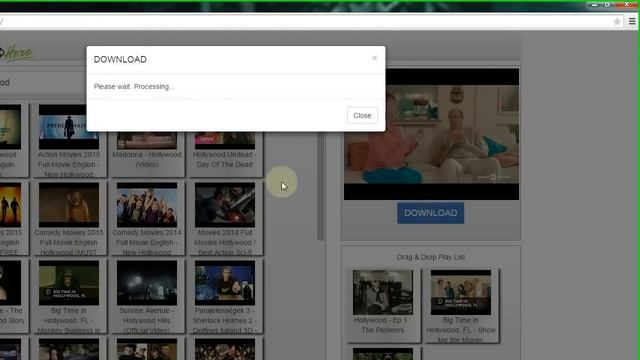Screen dimensions: 640x360
Task: Select Comedy Movies 2014 Full Movie thumbnail
Action: click(147, 205)
